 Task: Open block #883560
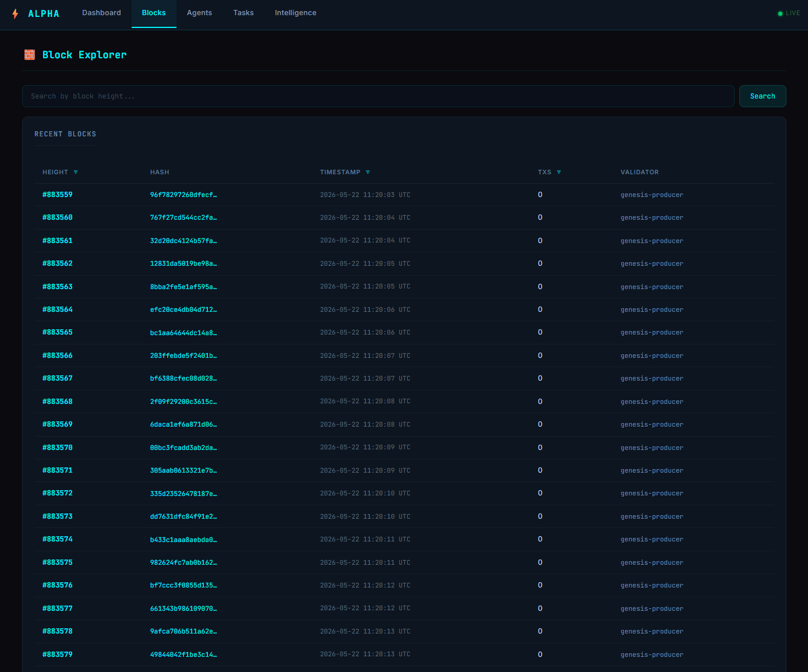coord(58,217)
